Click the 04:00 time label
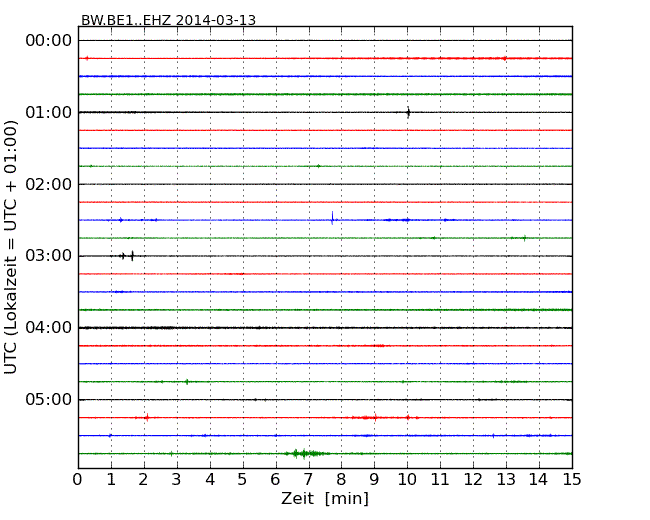The width and height of the screenshot is (650, 520). [49, 328]
